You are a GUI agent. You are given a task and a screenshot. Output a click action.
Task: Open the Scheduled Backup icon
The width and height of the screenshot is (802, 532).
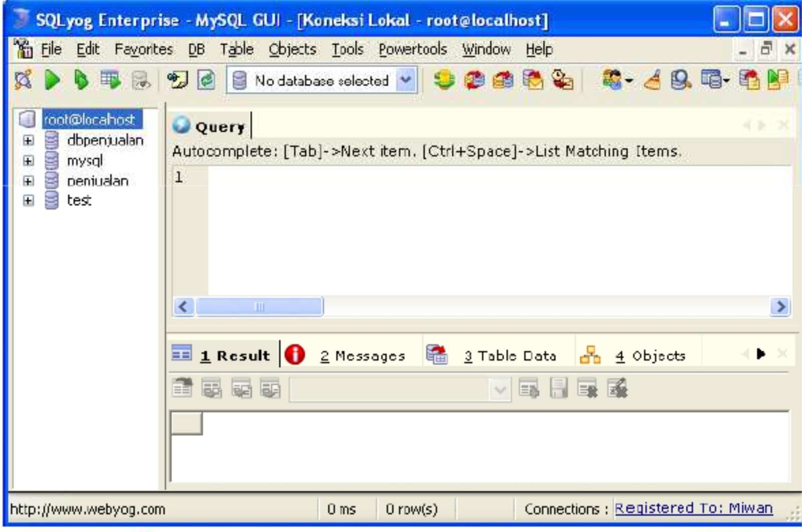click(x=562, y=81)
